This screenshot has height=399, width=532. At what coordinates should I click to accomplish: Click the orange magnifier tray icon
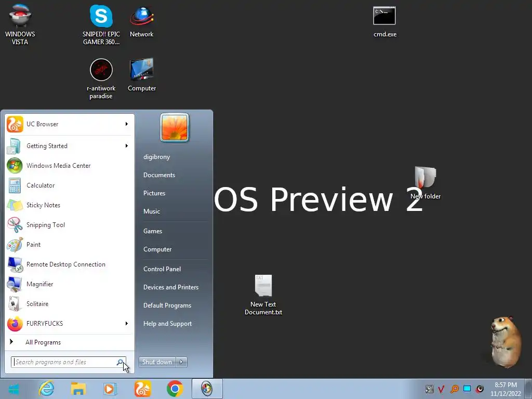tap(454, 389)
